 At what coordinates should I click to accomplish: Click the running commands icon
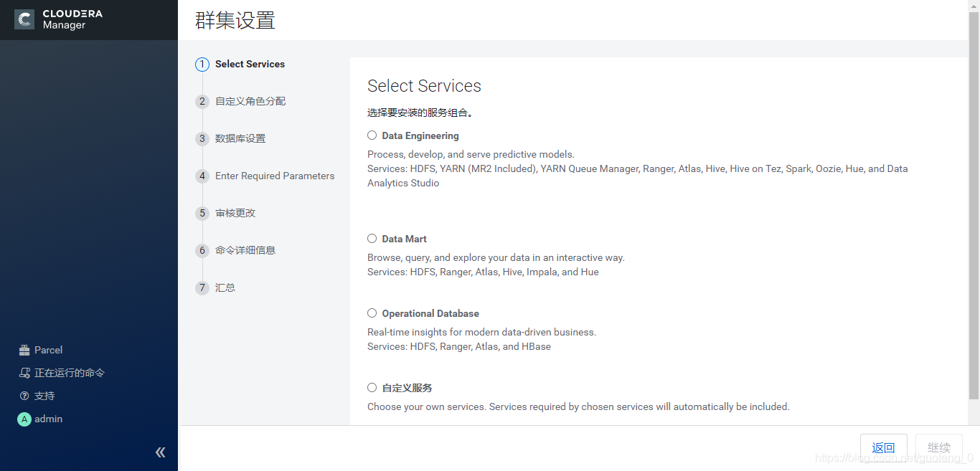(x=24, y=373)
